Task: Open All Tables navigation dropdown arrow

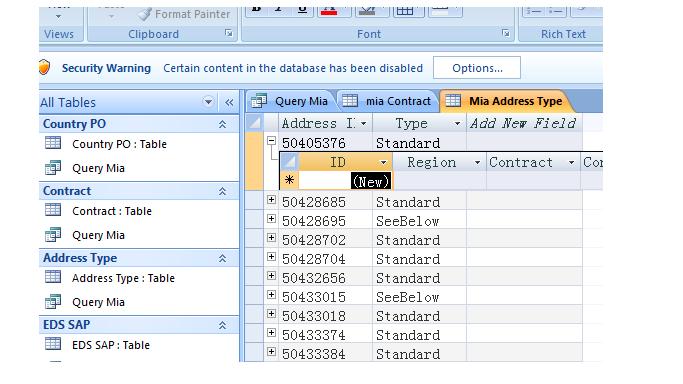Action: click(208, 102)
